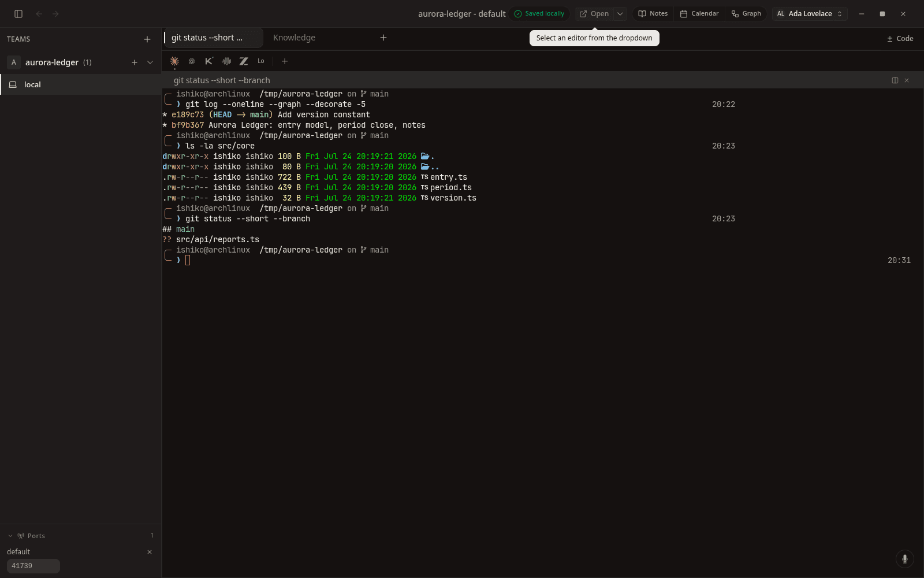Click the Open editor button

coord(594,14)
